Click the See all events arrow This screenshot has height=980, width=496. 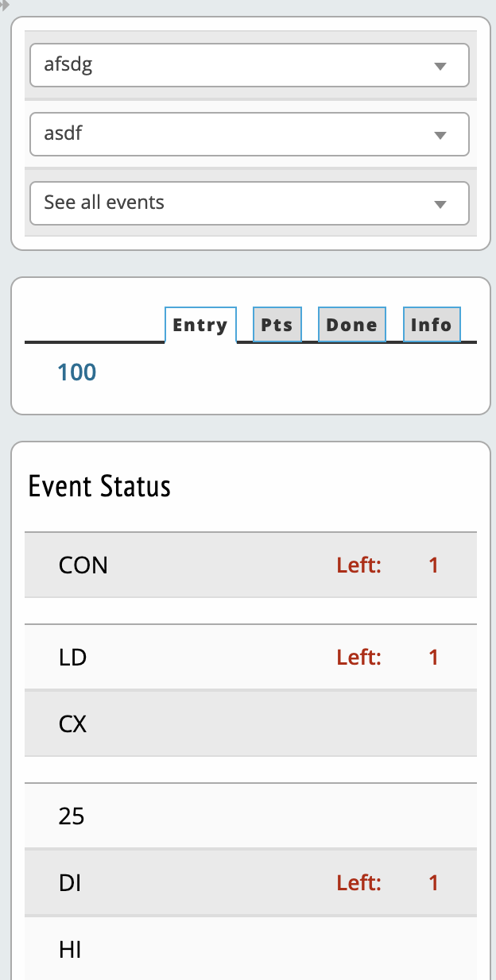point(441,205)
